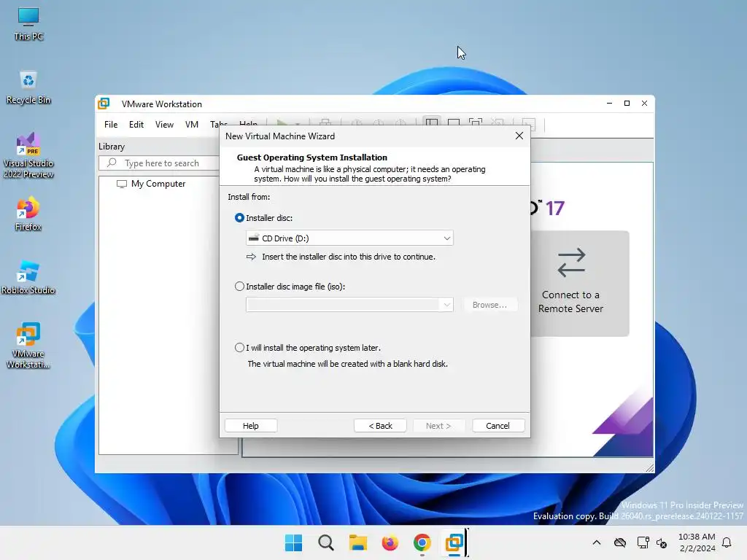Open the File menu in VMware Workstation

point(111,124)
